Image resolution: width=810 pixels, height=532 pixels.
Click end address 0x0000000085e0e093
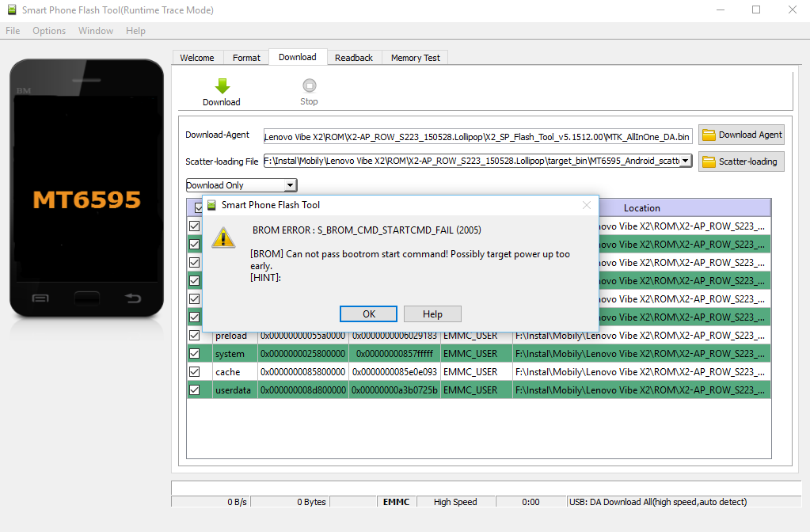394,372
